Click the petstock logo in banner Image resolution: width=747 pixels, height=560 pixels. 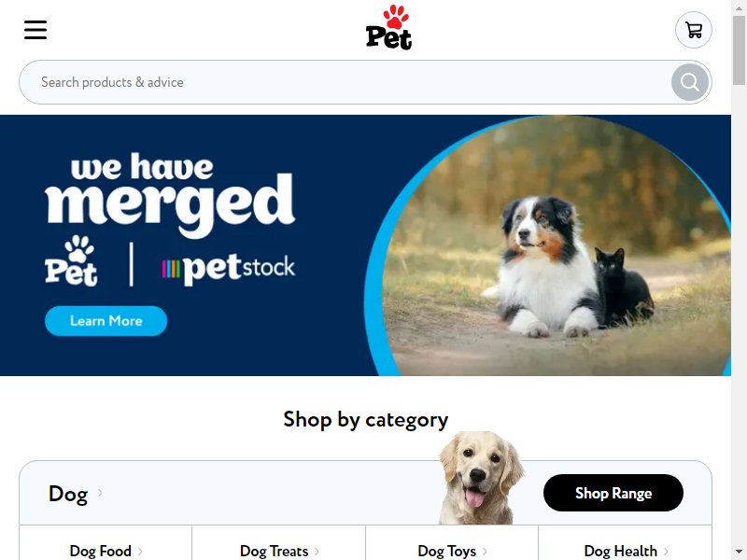coord(228,269)
